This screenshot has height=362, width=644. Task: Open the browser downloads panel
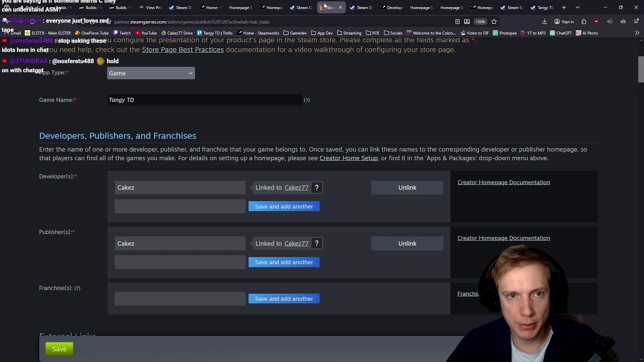pos(544,22)
